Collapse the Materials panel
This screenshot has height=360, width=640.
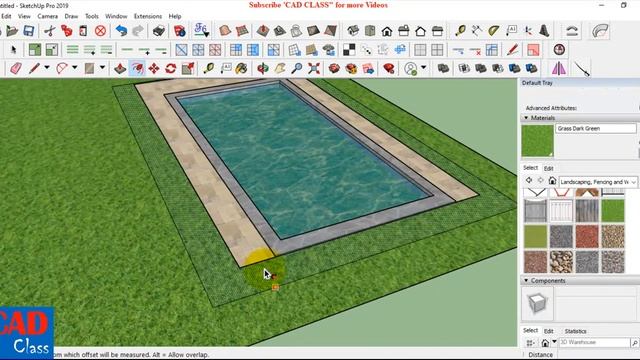coord(527,118)
